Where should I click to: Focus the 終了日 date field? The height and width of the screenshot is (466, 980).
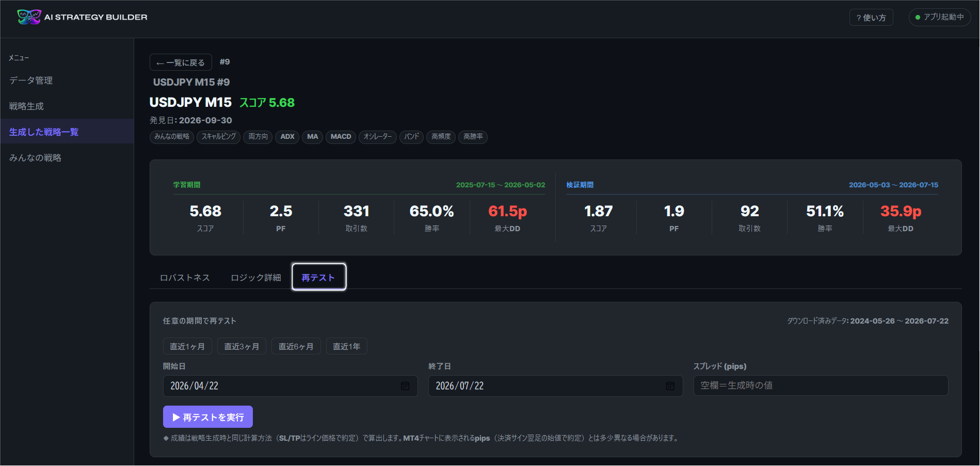556,386
